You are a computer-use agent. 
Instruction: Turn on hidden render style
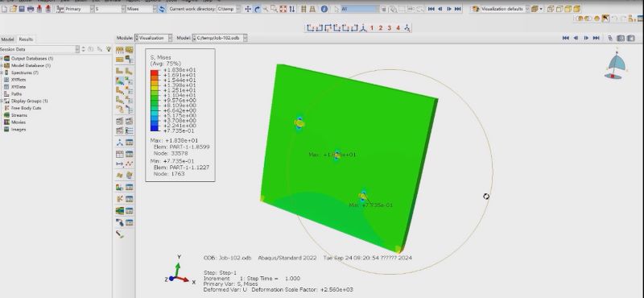pyautogui.click(x=559, y=9)
